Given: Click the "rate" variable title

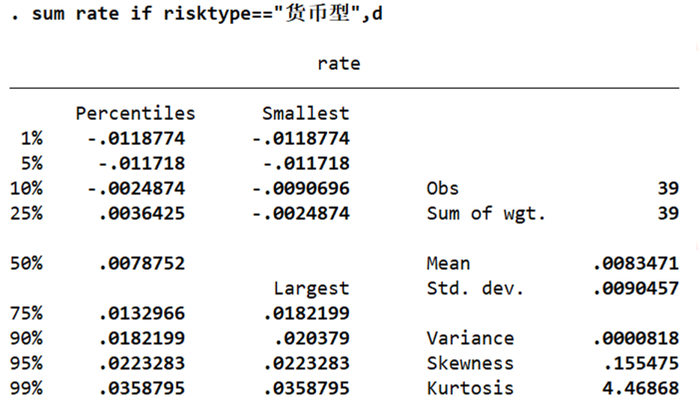Looking at the screenshot, I should point(339,63).
